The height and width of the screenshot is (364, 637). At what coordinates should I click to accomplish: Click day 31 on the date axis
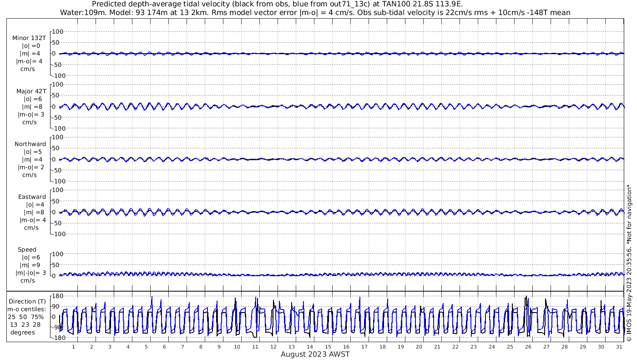point(619,347)
